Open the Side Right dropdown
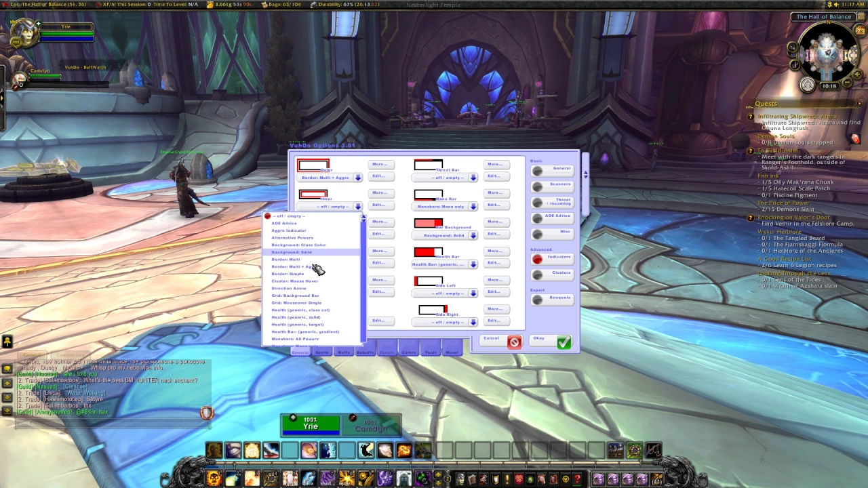Image resolution: width=868 pixels, height=488 pixels. coord(446,322)
